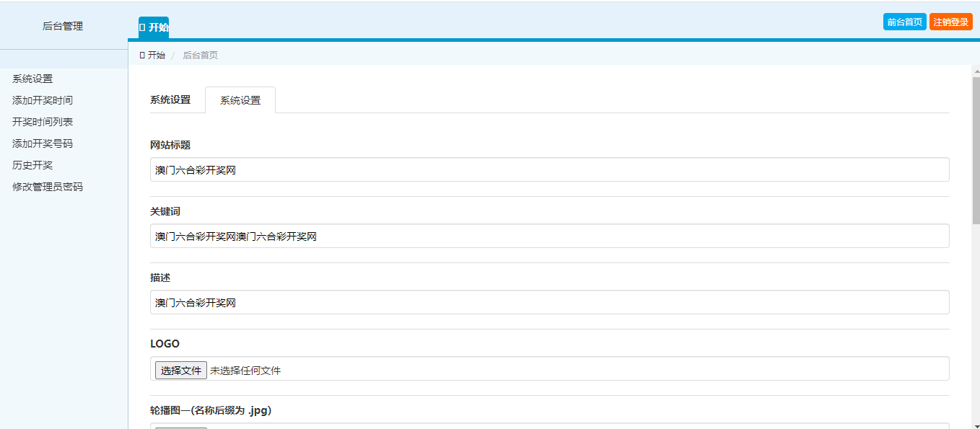Image resolution: width=980 pixels, height=429 pixels.
Task: Open 历史开奖 from the sidebar
Action: coord(32,165)
